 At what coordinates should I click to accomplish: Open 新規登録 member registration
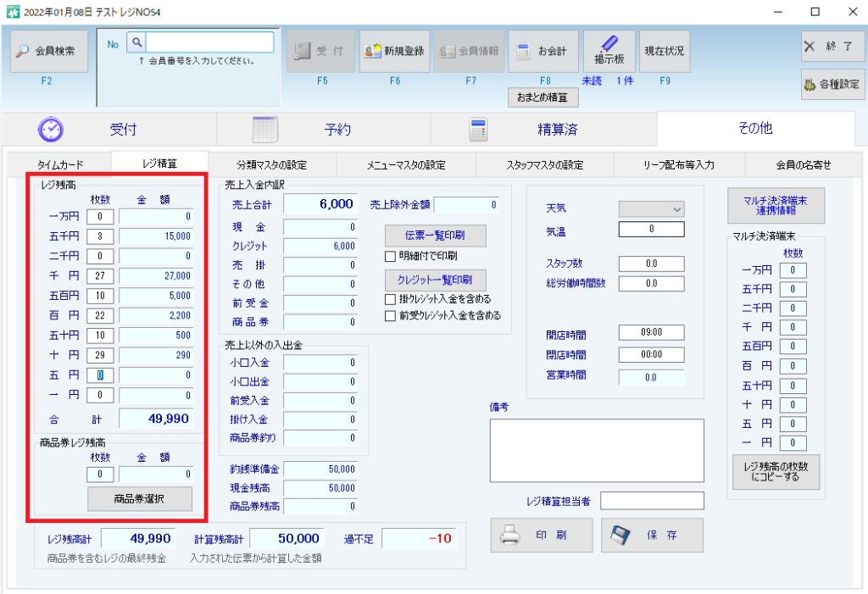coord(394,51)
